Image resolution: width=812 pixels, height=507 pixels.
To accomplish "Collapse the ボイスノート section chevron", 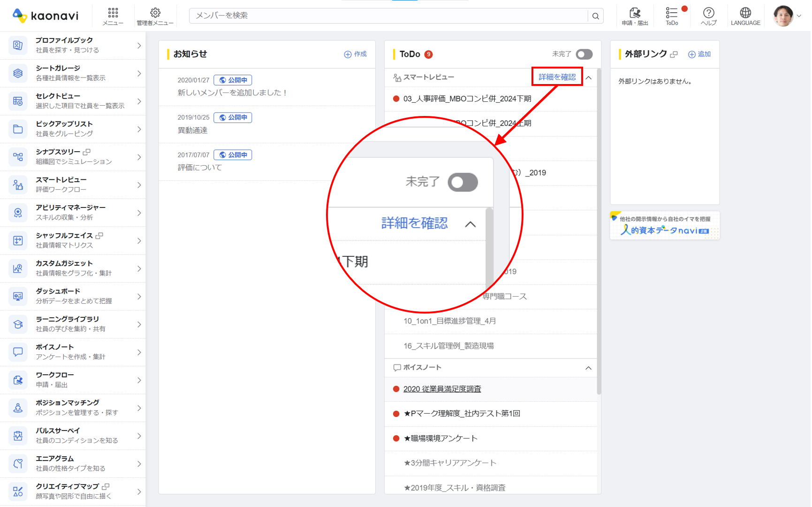I will (x=588, y=368).
